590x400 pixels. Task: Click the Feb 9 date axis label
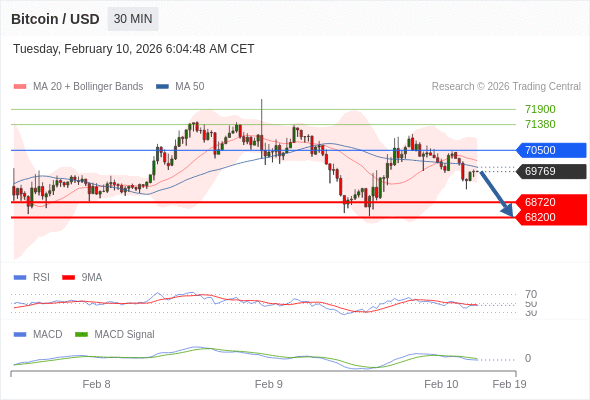269,384
